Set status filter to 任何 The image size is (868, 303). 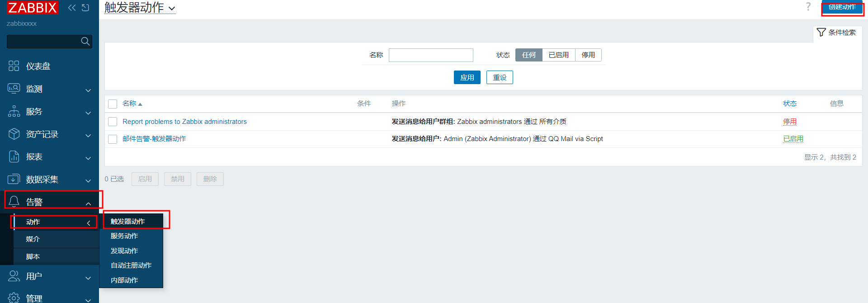pos(529,55)
